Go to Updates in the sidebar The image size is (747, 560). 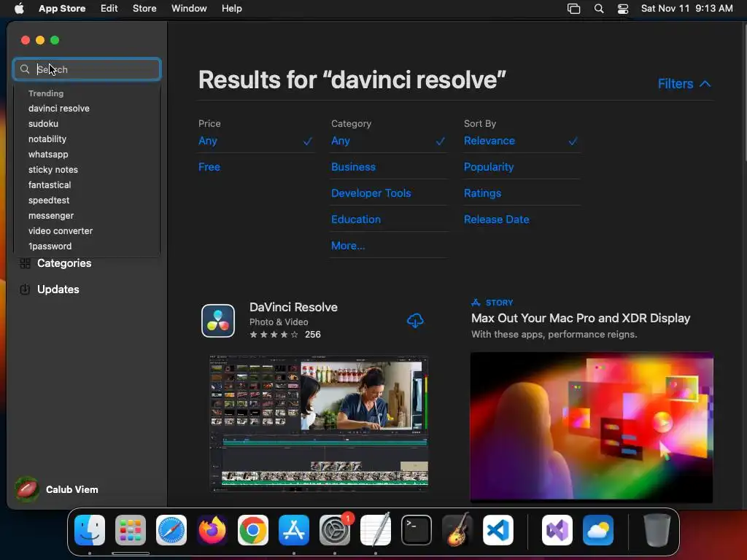[58, 289]
